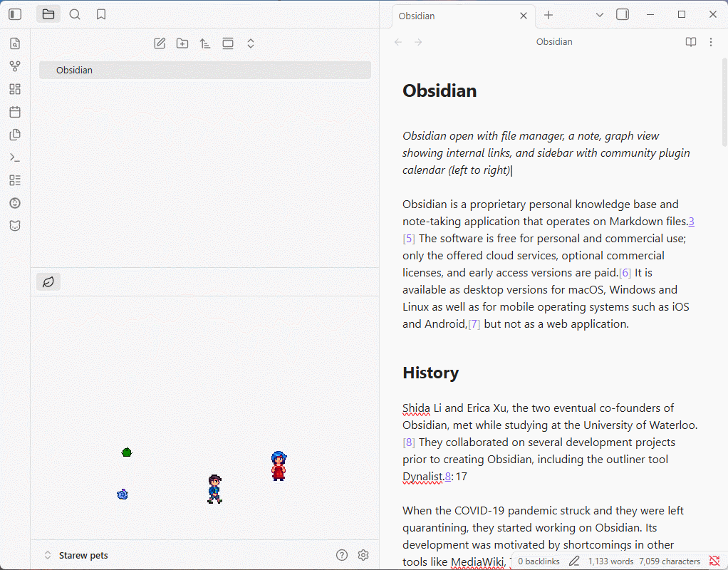The image size is (728, 570).
Task: Open graph view from ribbon
Action: (x=15, y=66)
